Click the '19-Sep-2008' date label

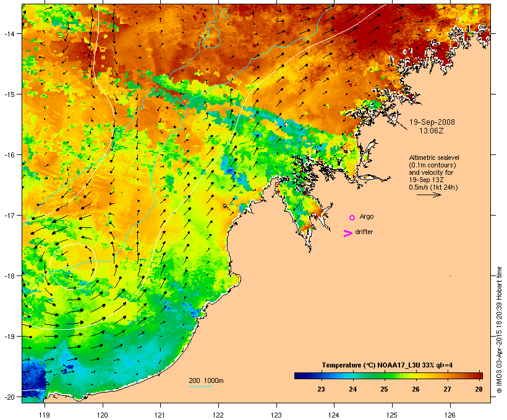432,122
